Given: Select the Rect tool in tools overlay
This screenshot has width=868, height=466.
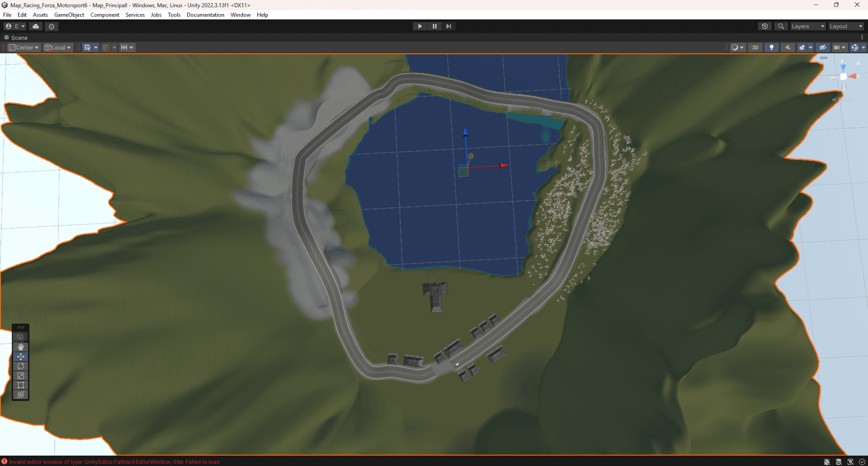Looking at the screenshot, I should click(20, 385).
